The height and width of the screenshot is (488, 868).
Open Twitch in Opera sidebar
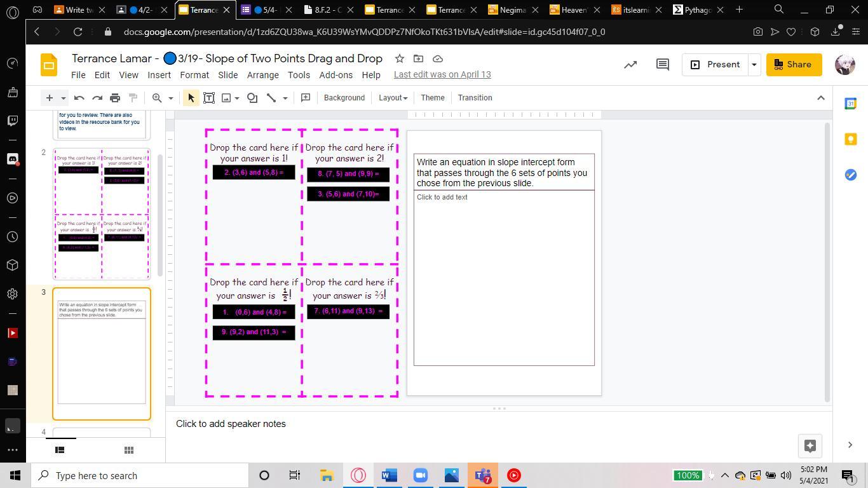[13, 120]
